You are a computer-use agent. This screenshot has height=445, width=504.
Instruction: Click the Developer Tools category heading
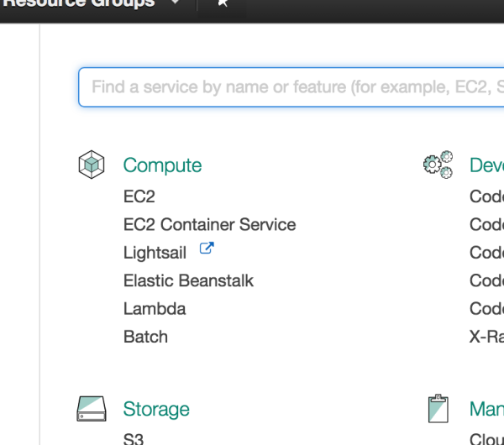tap(486, 165)
